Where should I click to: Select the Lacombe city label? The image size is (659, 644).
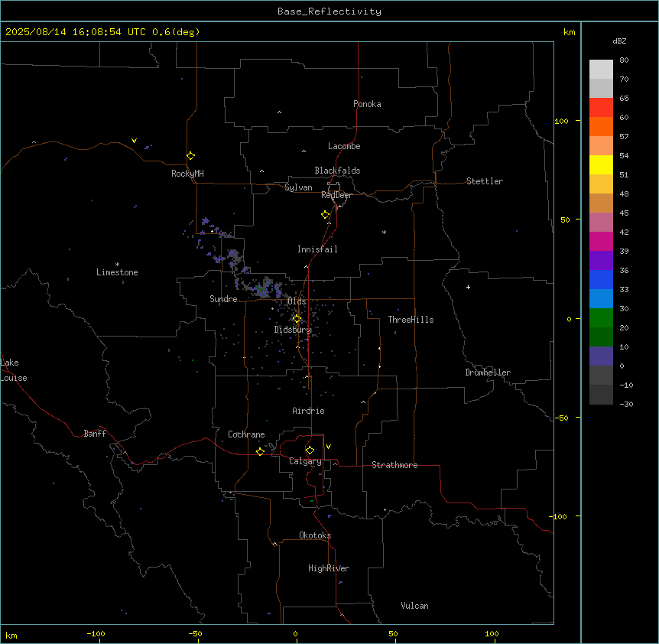coord(344,146)
